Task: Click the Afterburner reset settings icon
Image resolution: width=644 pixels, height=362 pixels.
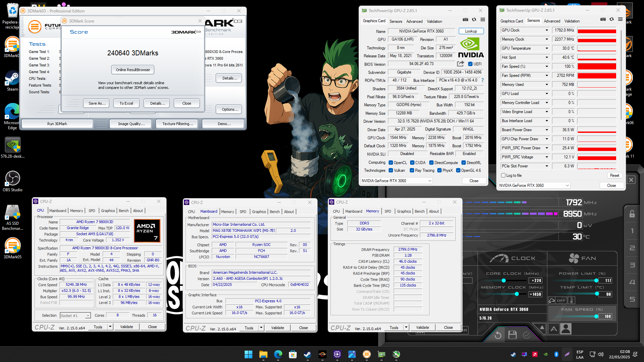Action: click(x=498, y=335)
